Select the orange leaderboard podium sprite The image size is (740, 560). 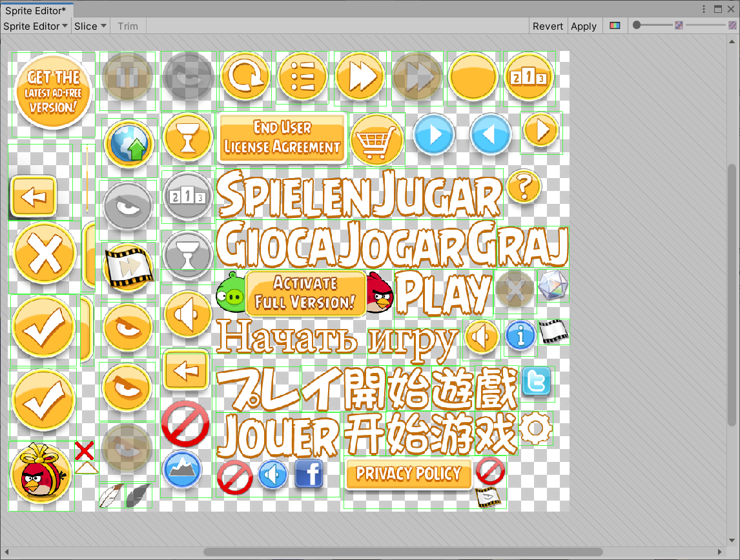(x=529, y=76)
